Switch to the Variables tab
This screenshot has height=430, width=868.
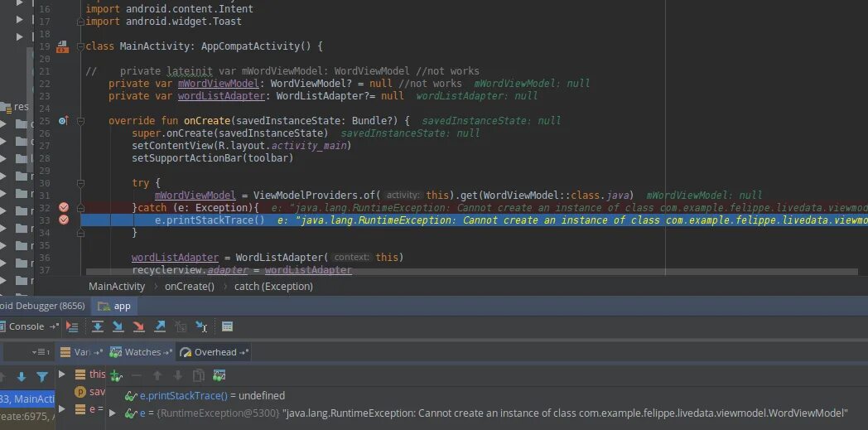point(82,352)
